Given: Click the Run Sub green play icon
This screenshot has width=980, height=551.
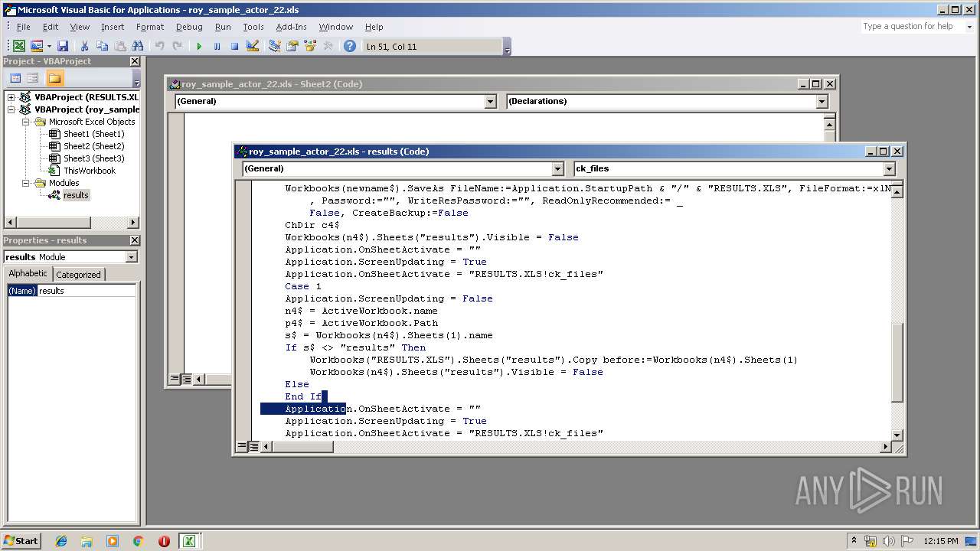Looking at the screenshot, I should [x=199, y=47].
